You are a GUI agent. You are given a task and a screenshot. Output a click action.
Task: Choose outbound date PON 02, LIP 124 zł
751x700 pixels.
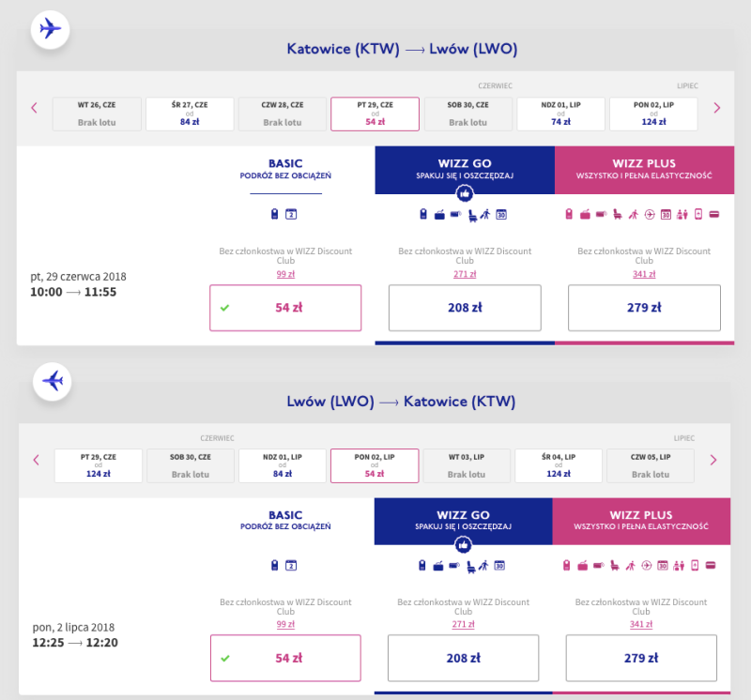tap(653, 114)
